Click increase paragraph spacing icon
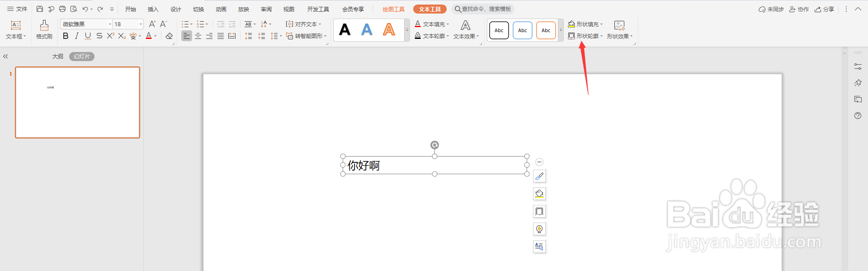The width and height of the screenshot is (868, 271). (x=249, y=36)
